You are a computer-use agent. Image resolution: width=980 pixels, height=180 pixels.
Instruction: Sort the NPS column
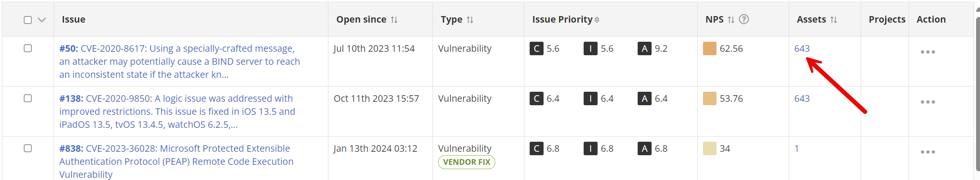(x=731, y=20)
